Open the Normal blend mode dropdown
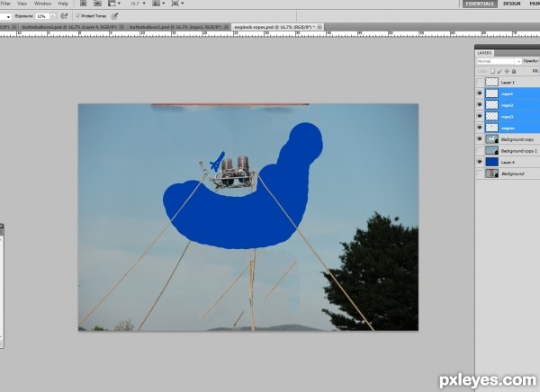This screenshot has width=540, height=392. [499, 61]
